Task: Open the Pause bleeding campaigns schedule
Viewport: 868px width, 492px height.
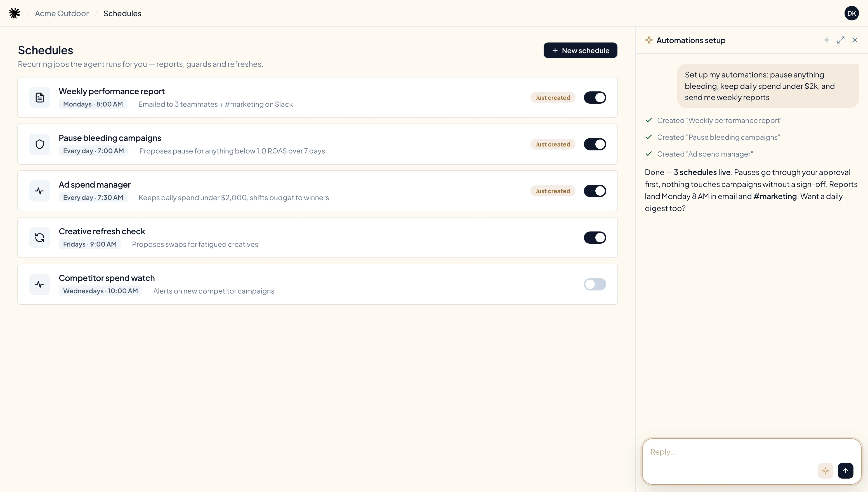Action: [317, 144]
